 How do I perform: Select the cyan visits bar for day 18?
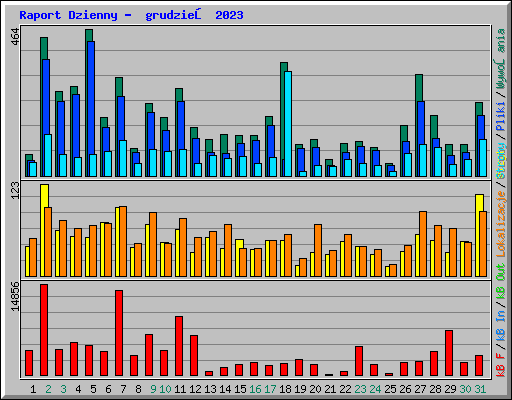pos(288,124)
